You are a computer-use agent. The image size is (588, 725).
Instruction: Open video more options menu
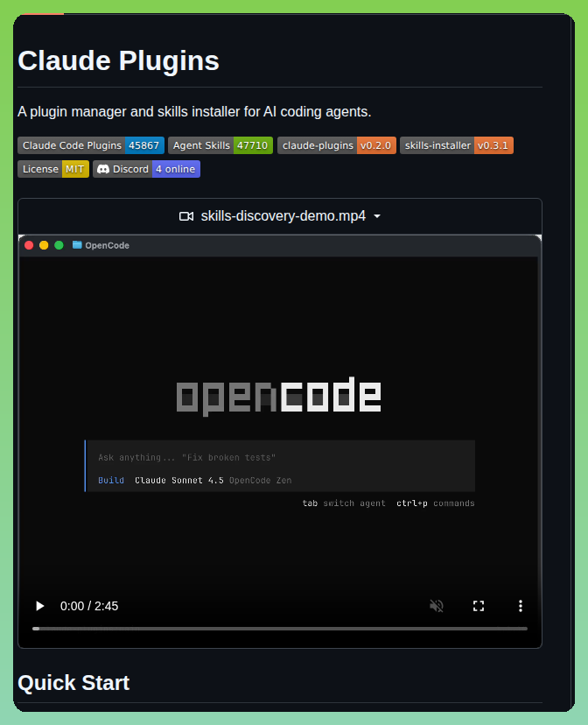coord(521,606)
